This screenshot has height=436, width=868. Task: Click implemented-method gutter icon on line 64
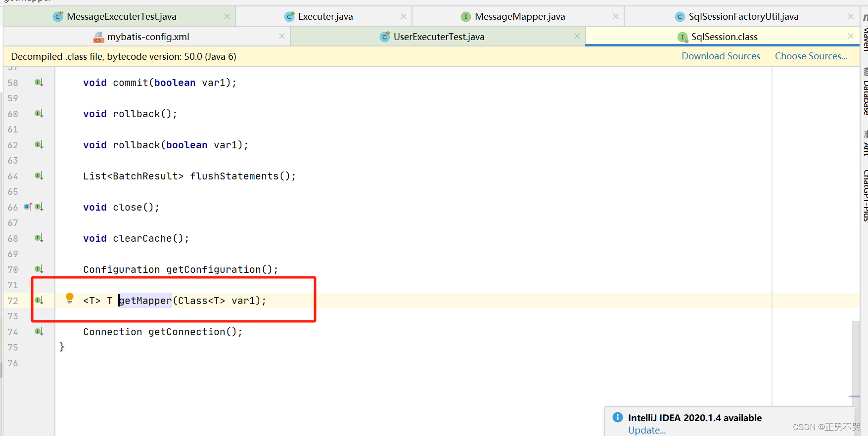click(x=39, y=176)
